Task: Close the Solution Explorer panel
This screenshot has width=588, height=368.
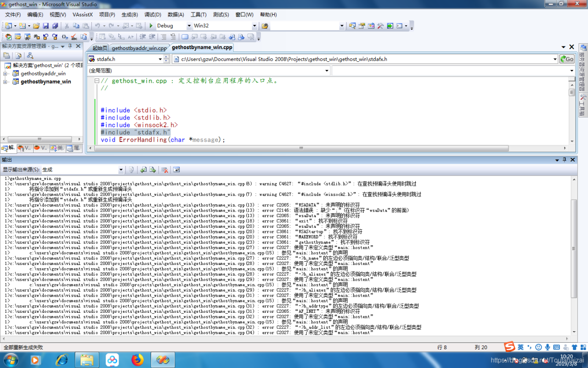Action: [79, 46]
